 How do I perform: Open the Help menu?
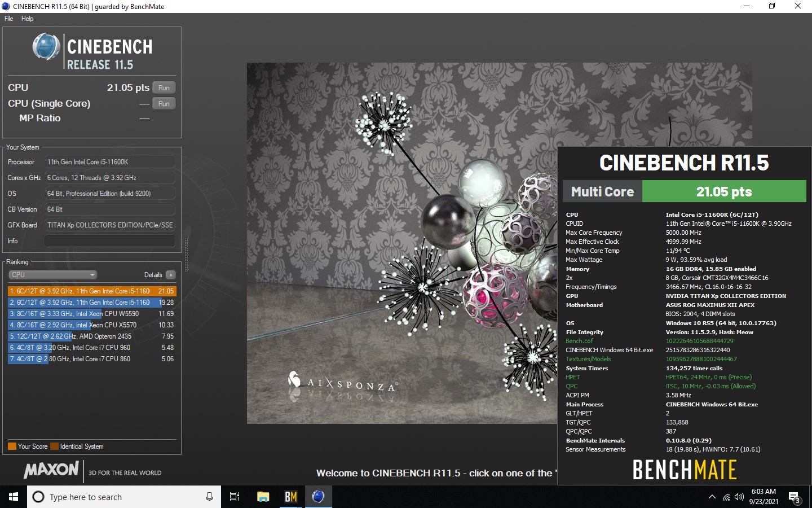tap(27, 19)
